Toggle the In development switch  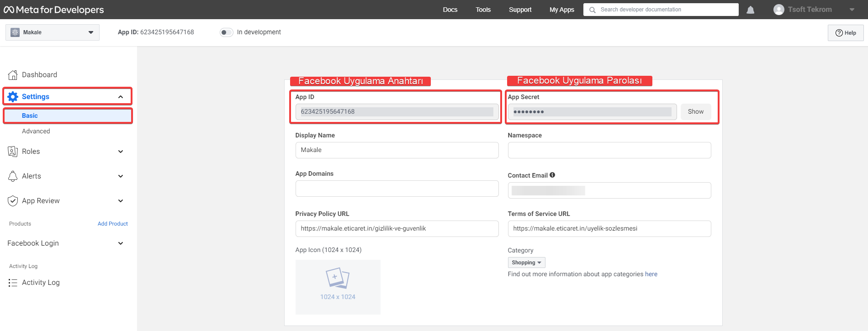[227, 32]
